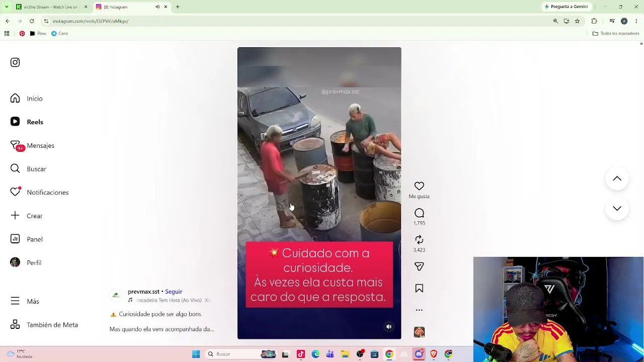Open a new browser tab
644x362 pixels.
[x=178, y=7]
